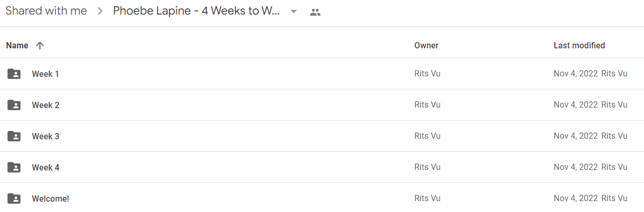Select the Week 2 folder name
This screenshot has height=212, width=644.
46,105
